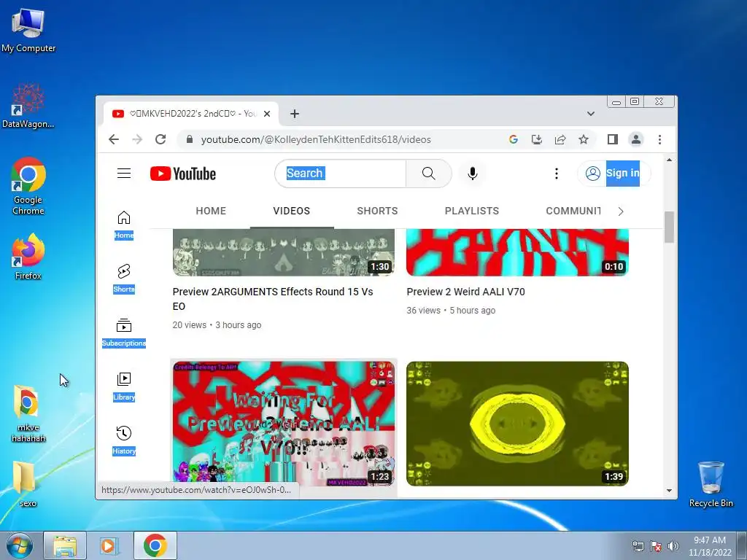The image size is (747, 560).
Task: Open Subscriptions in YouTube sidebar
Action: tap(124, 332)
